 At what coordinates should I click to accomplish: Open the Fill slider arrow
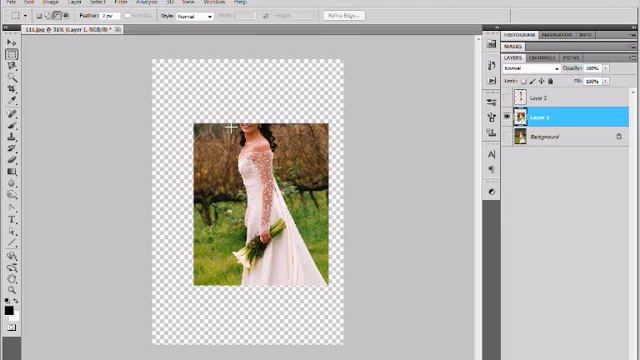[x=606, y=81]
